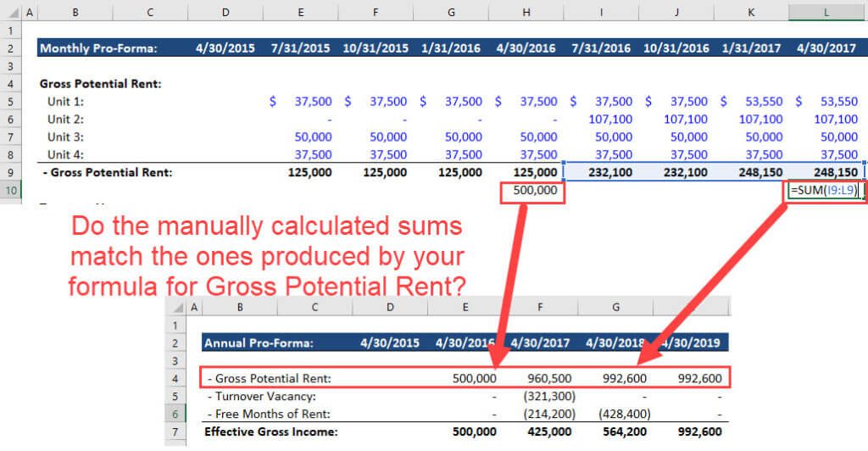Click the Monthly Pro-Forma: title cell

[100, 48]
